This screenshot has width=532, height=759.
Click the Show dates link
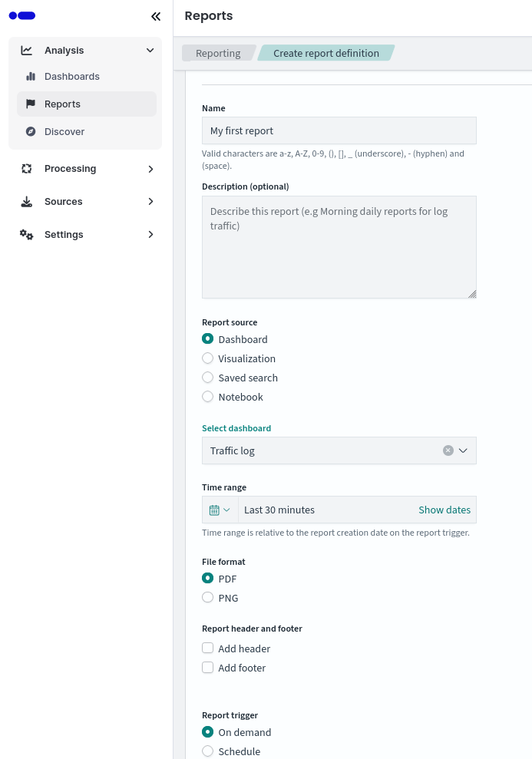444,510
